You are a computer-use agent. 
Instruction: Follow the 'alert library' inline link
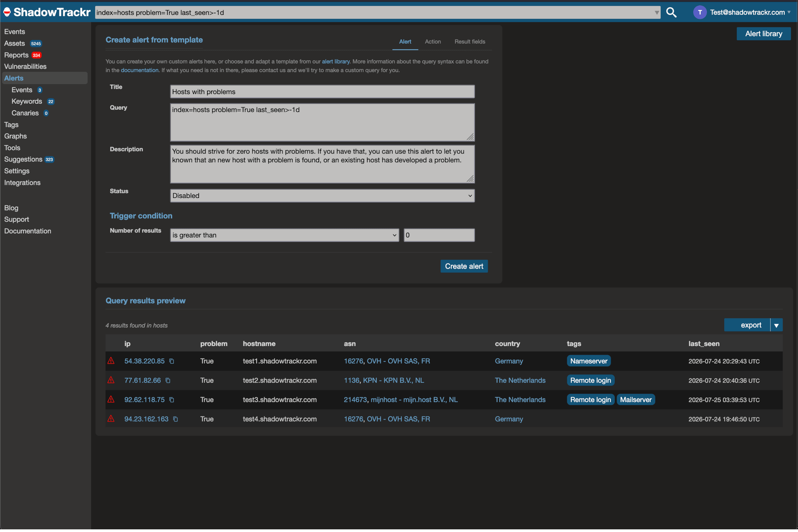coord(335,62)
